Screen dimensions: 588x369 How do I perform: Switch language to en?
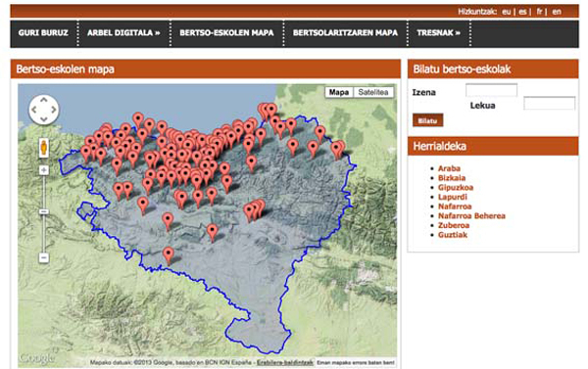[x=557, y=12]
